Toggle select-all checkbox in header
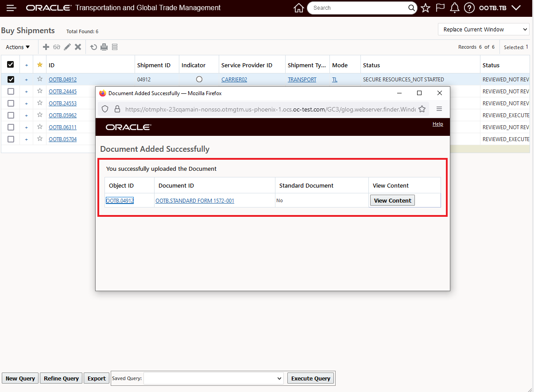 tap(11, 65)
